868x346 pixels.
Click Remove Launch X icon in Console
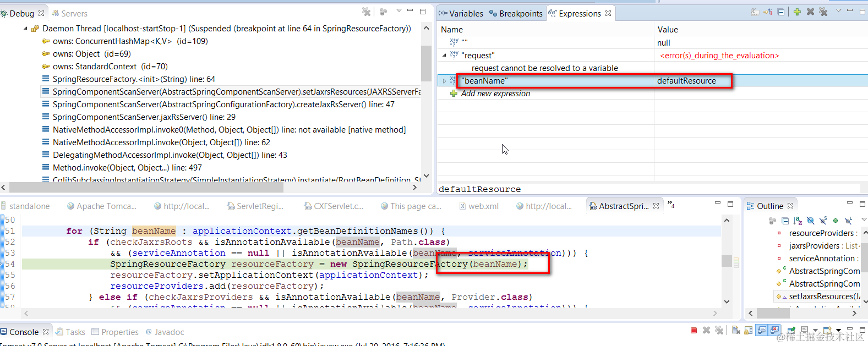[x=707, y=330]
